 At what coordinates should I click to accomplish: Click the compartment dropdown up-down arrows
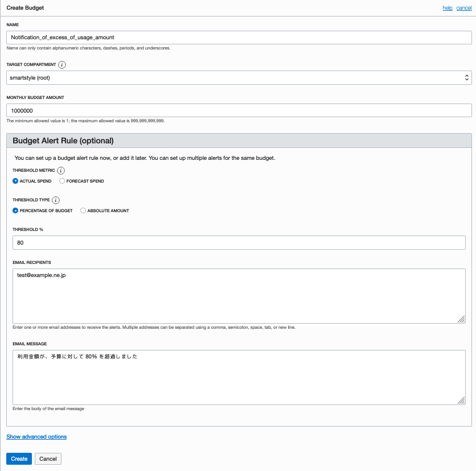[466, 77]
